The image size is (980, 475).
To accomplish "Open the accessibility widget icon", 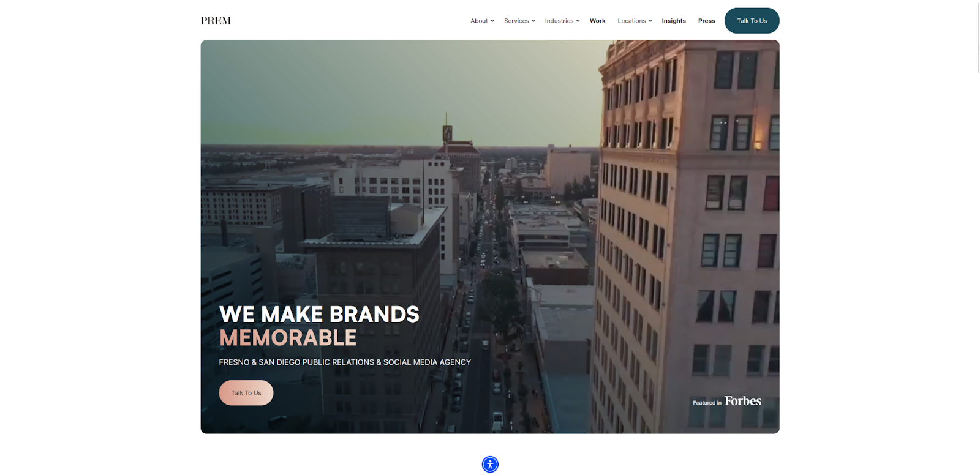I will [x=490, y=464].
